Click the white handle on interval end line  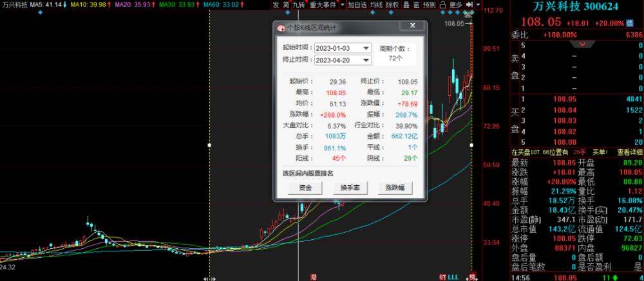tap(471, 145)
